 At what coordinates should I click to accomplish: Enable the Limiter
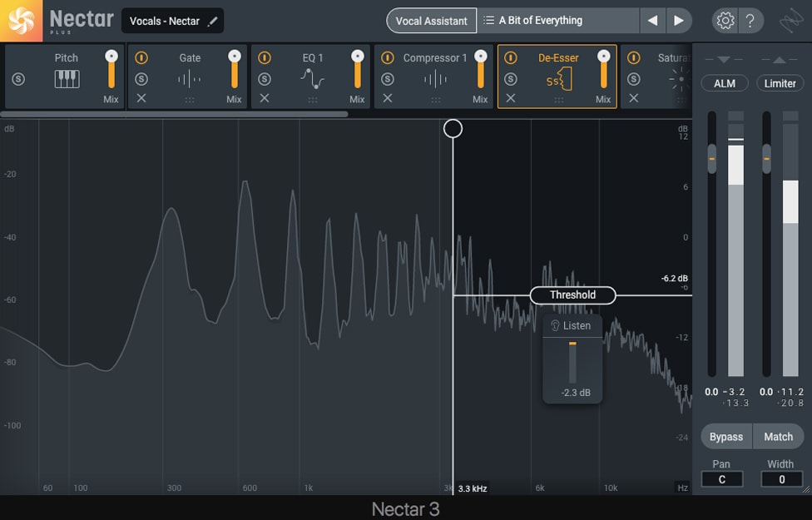point(780,83)
